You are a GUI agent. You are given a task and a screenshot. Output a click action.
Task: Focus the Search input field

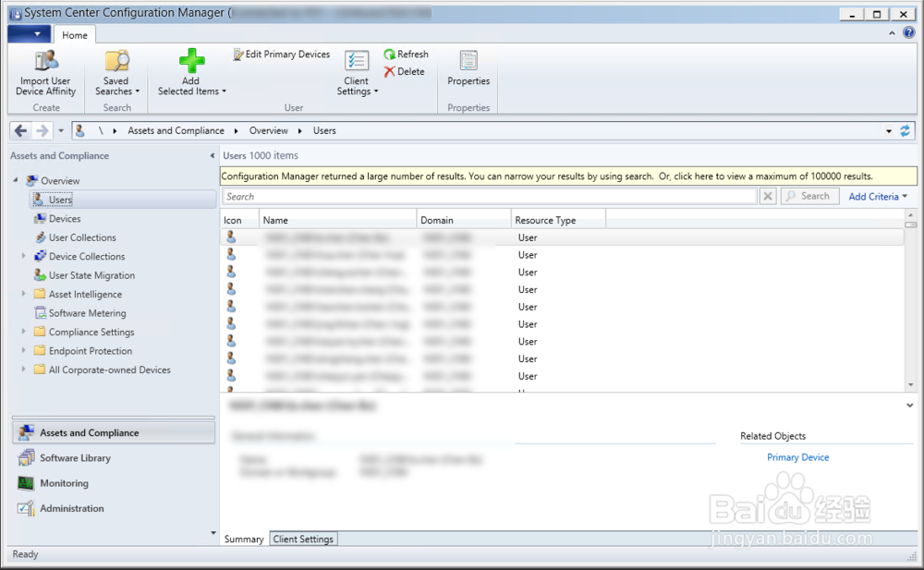(x=490, y=197)
